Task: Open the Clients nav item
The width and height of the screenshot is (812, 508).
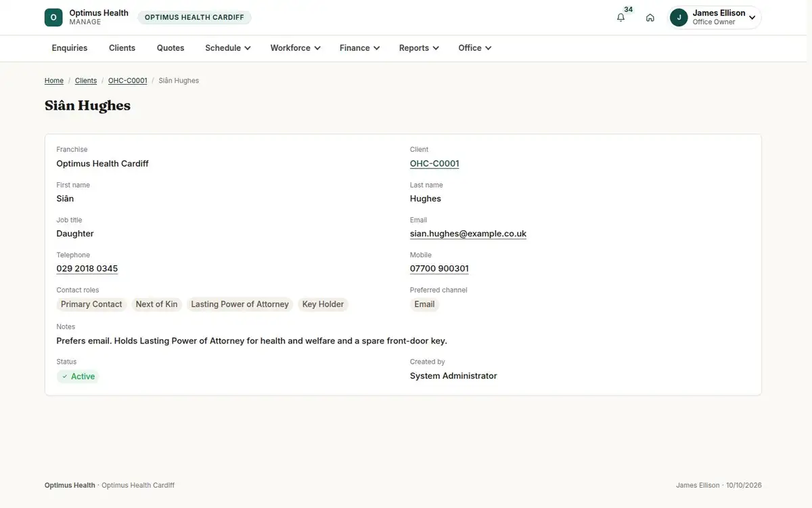Action: point(122,48)
